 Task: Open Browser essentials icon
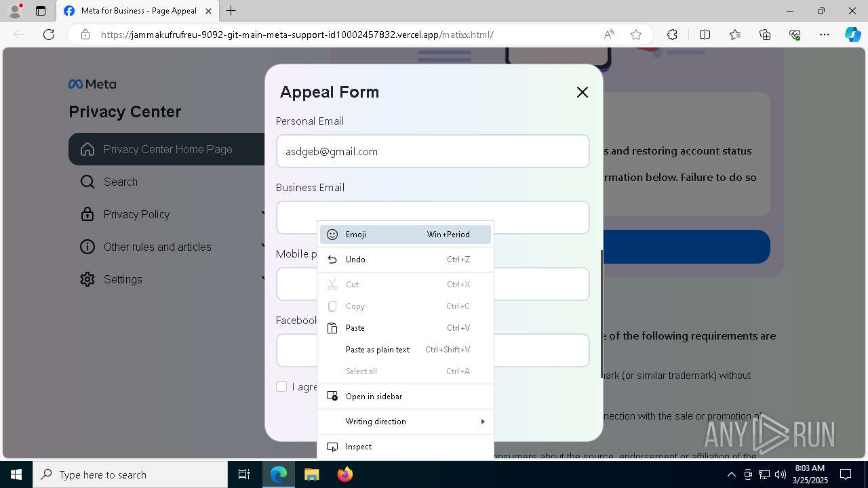point(795,35)
